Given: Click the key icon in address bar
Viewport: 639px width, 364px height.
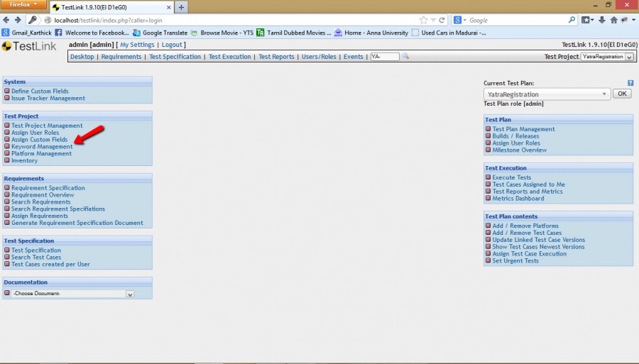Looking at the screenshot, I should 33,20.
